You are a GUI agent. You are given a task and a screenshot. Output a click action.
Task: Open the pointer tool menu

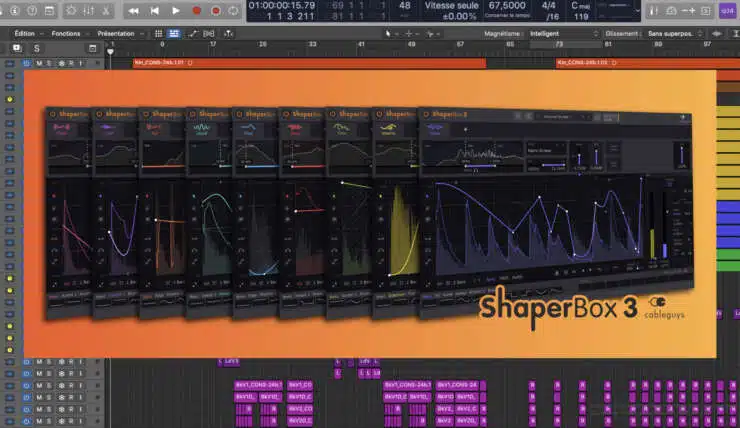tap(390, 34)
